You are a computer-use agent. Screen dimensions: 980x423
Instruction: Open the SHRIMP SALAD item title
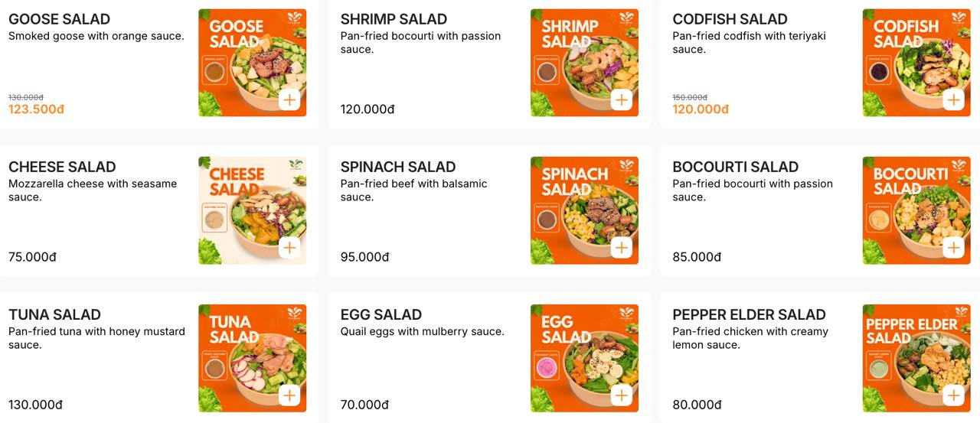pos(394,19)
